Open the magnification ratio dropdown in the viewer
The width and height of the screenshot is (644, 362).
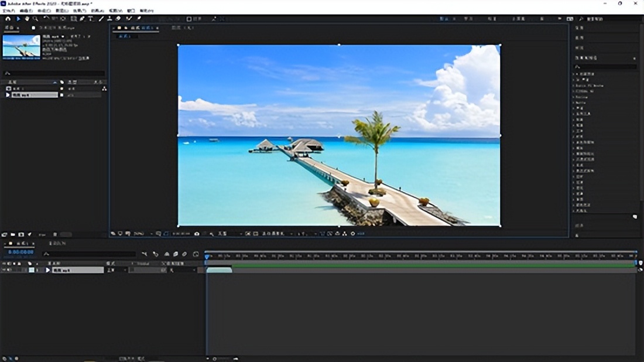pyautogui.click(x=141, y=234)
